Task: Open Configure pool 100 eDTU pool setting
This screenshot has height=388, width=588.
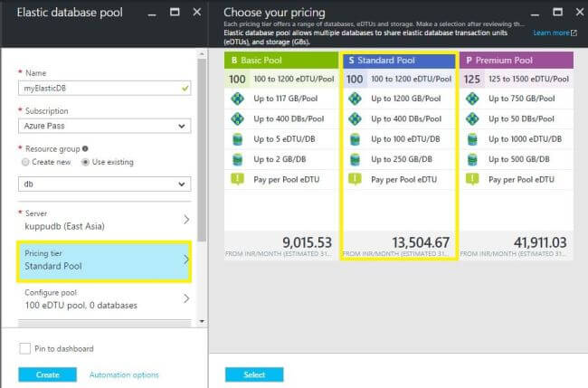Action: (x=104, y=299)
